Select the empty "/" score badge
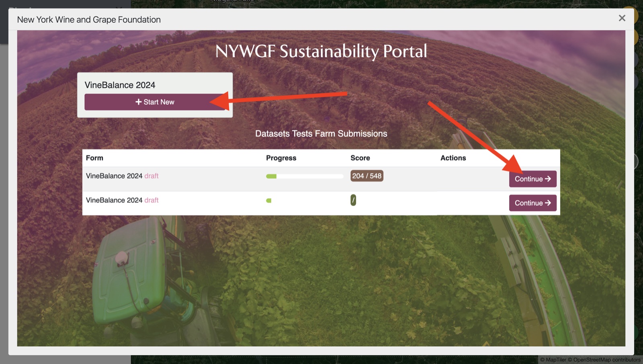643x364 pixels. [x=353, y=200]
